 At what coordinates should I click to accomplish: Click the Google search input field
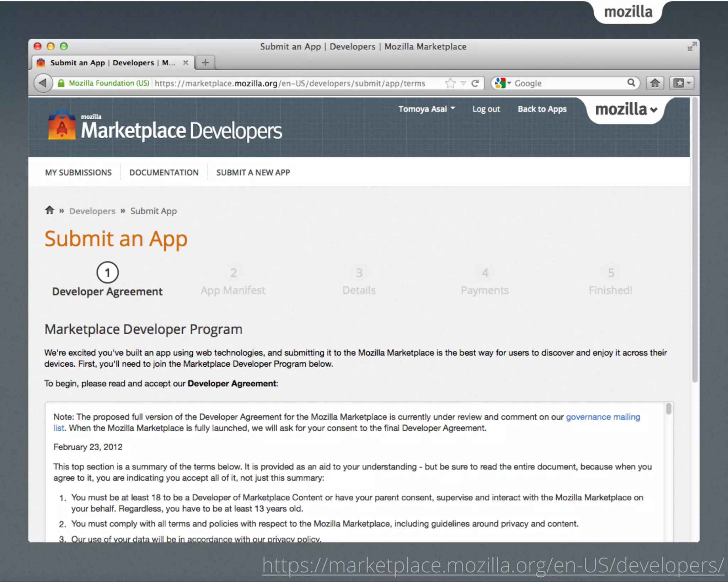click(569, 83)
